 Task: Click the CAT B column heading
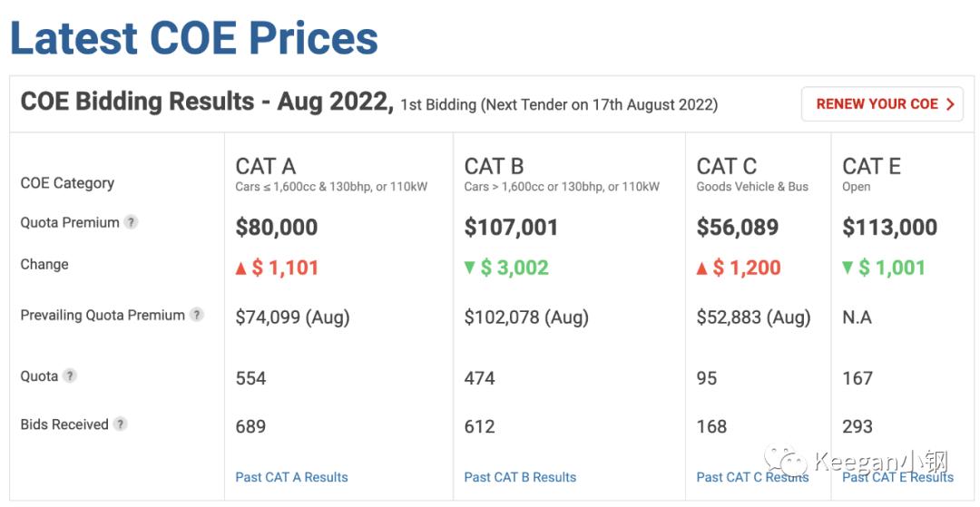pos(495,167)
